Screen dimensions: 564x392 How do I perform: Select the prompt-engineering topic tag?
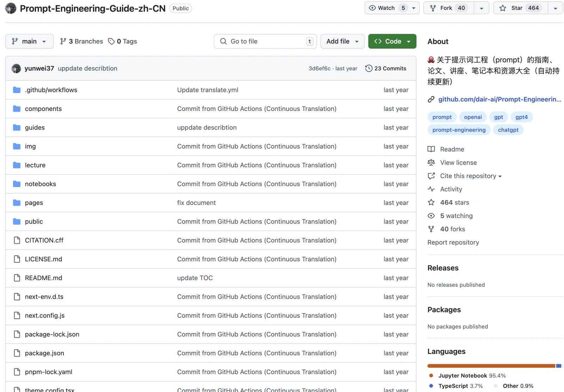pyautogui.click(x=459, y=130)
